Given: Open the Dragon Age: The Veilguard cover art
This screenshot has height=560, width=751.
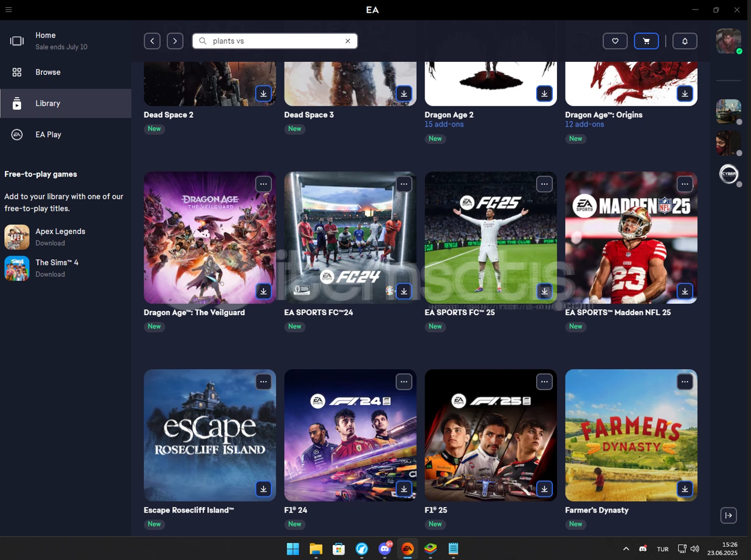Looking at the screenshot, I should point(210,238).
